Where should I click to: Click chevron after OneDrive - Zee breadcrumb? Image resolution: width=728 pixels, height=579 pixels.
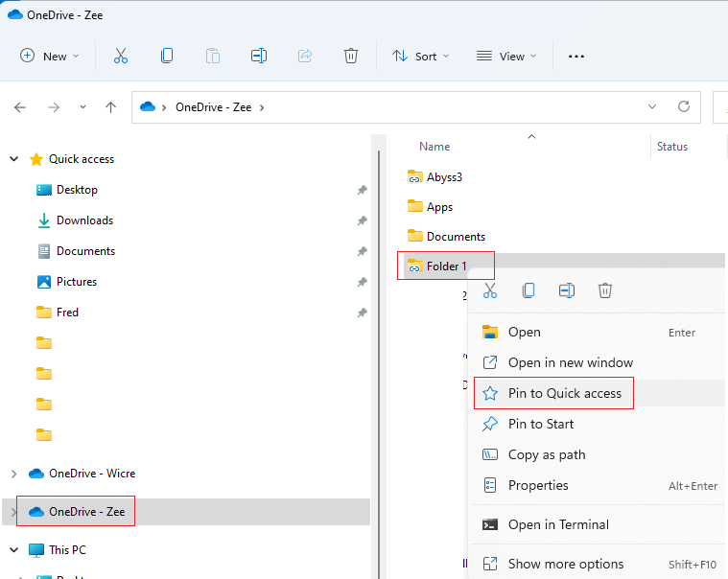tap(262, 107)
